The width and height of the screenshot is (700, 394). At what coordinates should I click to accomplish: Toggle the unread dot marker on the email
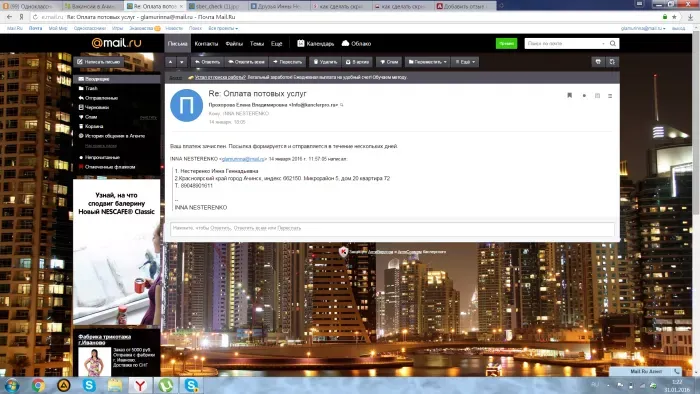point(584,95)
